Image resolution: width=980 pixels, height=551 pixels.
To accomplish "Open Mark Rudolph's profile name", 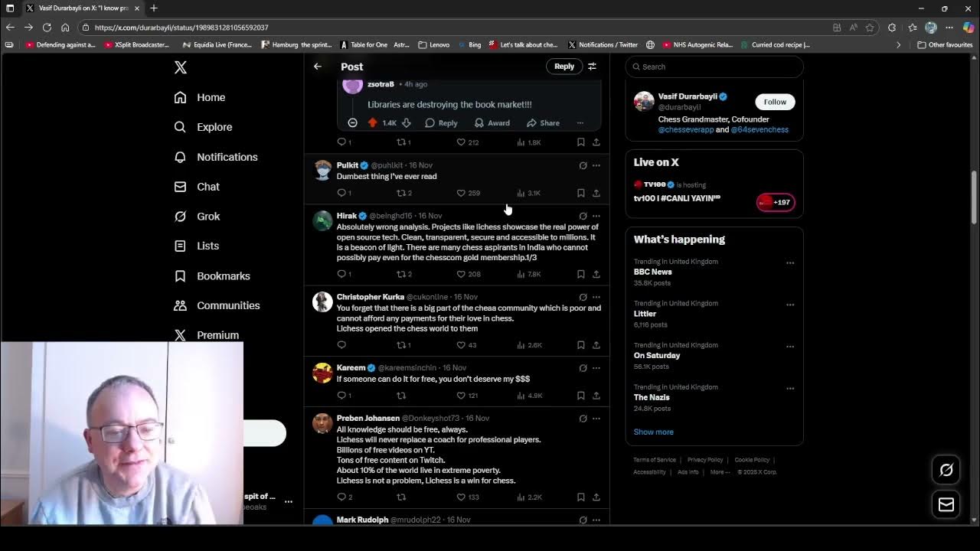I will coord(362,520).
